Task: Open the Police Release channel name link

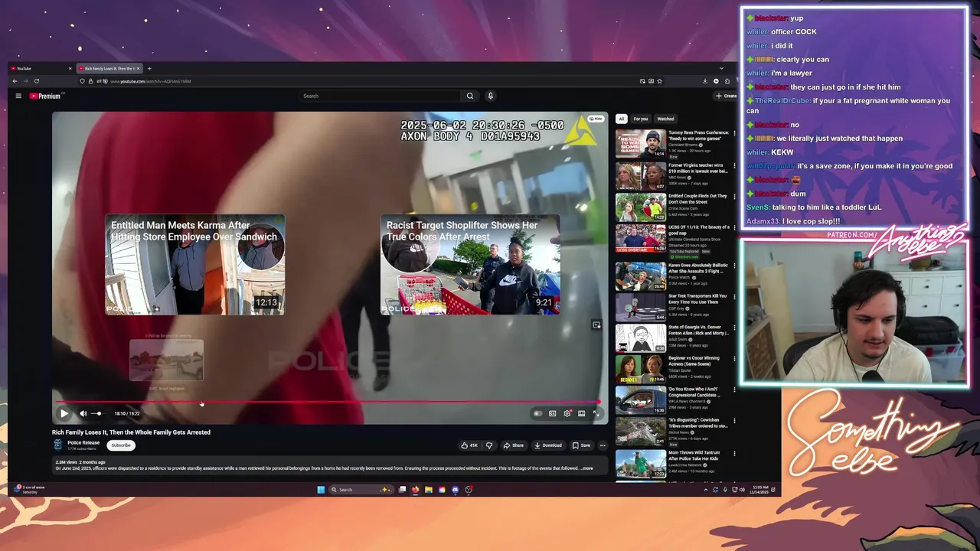Action: click(83, 442)
